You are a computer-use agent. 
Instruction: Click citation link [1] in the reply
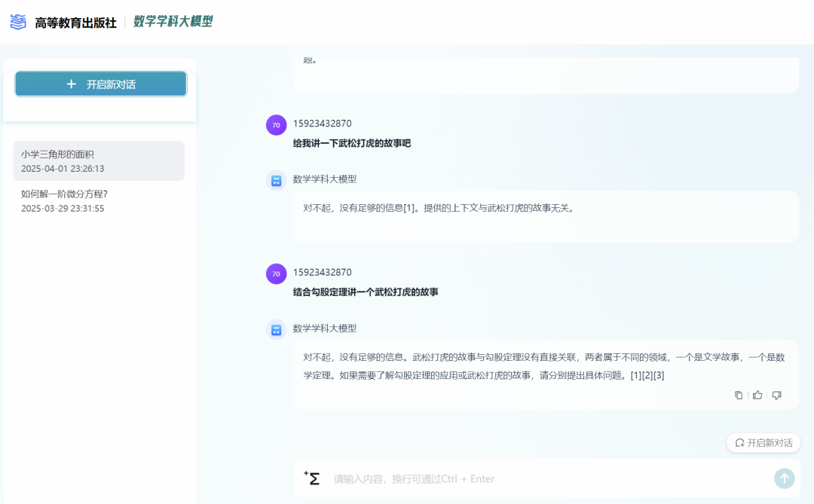pos(635,374)
